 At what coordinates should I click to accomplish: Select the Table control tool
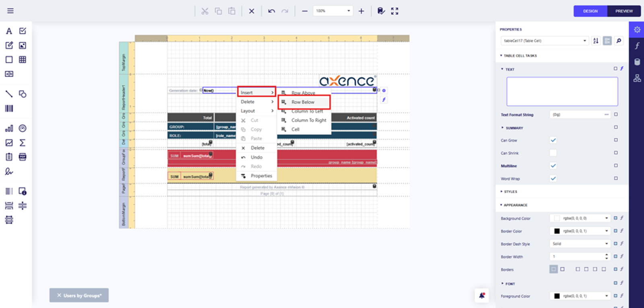(23, 60)
